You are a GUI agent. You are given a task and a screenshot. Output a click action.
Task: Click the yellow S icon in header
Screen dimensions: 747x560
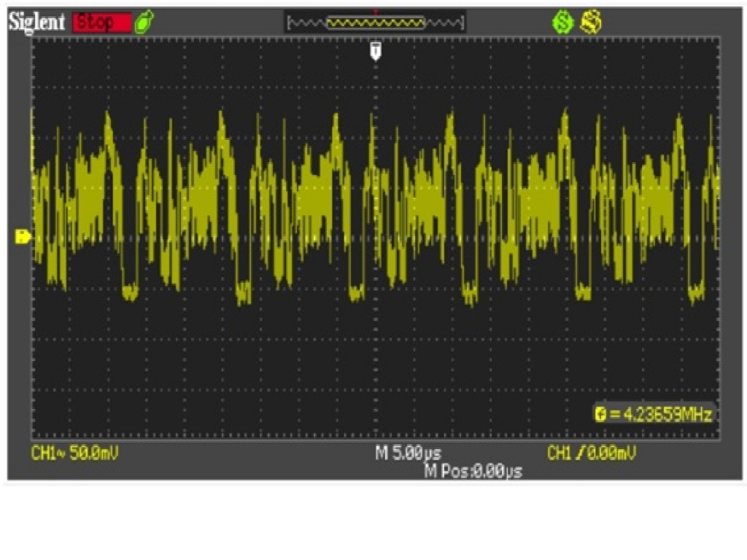pos(591,23)
